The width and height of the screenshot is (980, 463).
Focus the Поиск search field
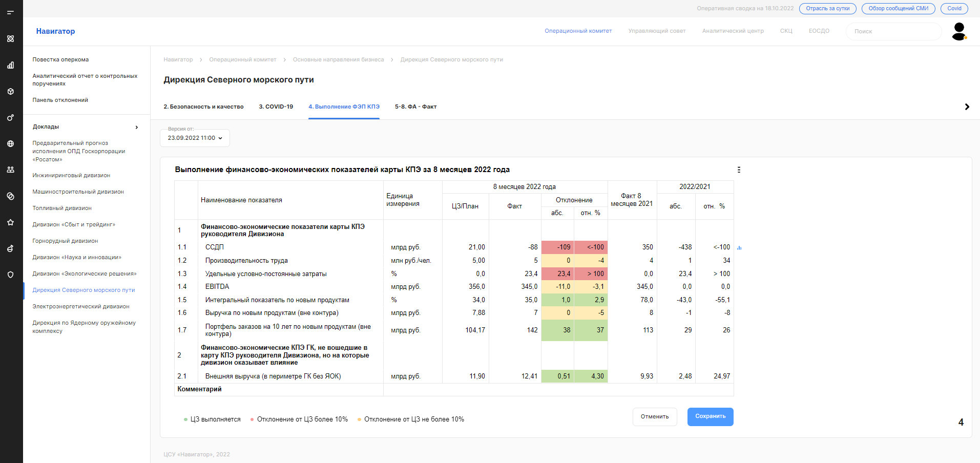tap(893, 31)
